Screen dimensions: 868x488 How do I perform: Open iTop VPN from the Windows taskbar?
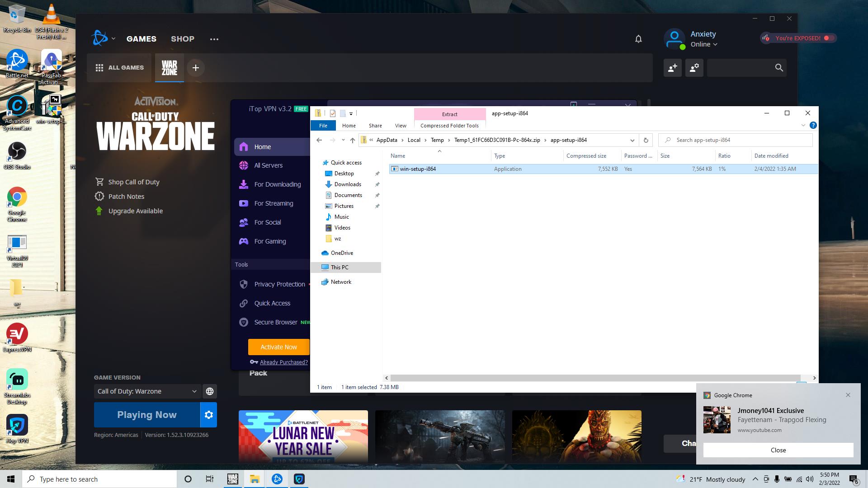pyautogui.click(x=299, y=479)
